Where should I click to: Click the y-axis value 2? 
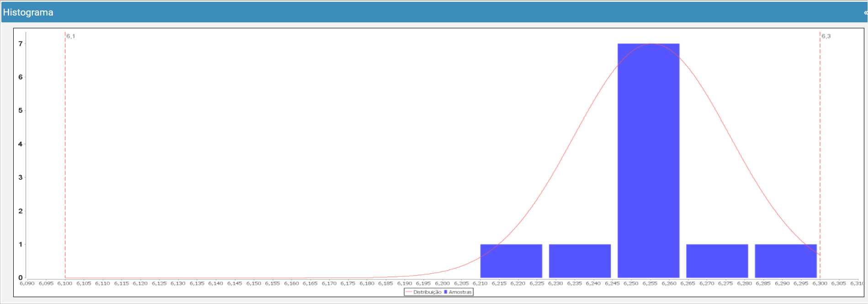(x=20, y=211)
